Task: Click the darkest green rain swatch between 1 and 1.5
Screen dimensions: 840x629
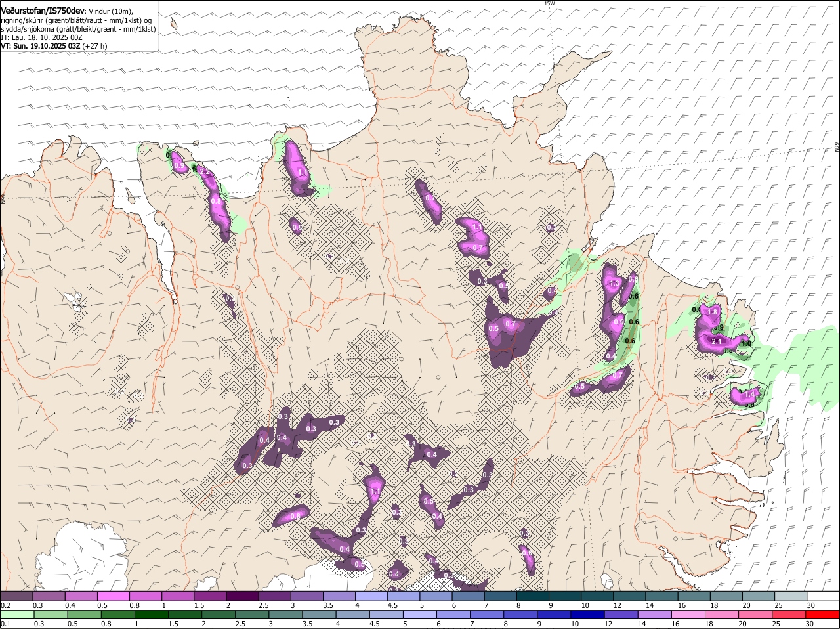Action: point(152,615)
